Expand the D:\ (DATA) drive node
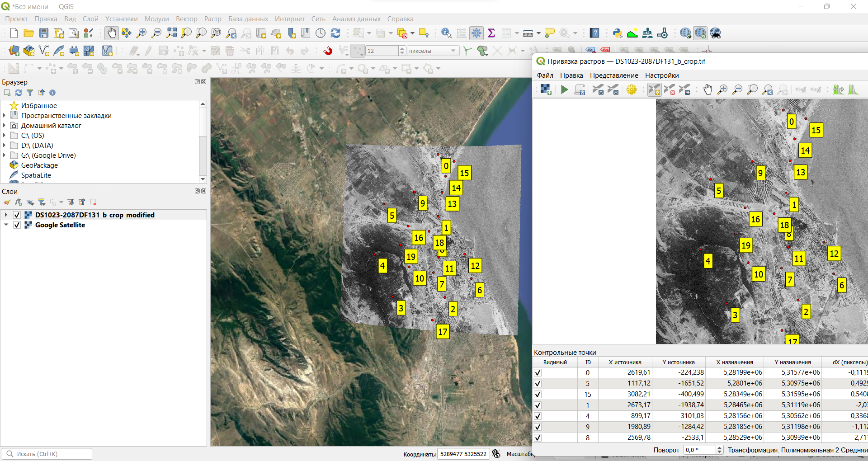The width and height of the screenshot is (868, 461). 5,146
